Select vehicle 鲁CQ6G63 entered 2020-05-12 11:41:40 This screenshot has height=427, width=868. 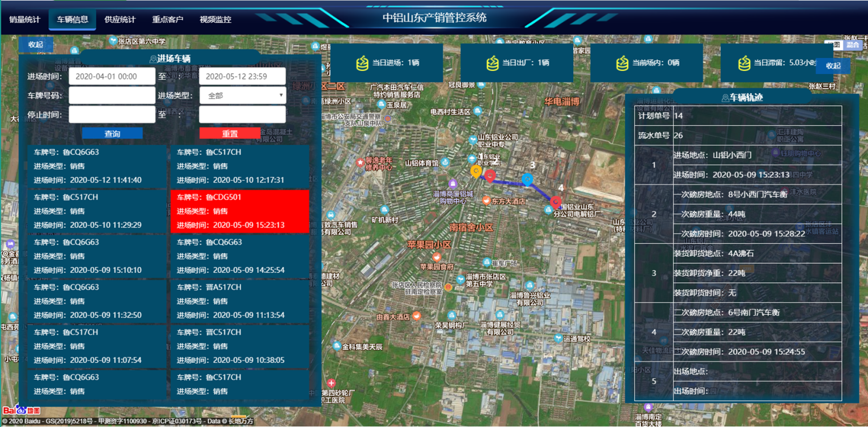(97, 166)
